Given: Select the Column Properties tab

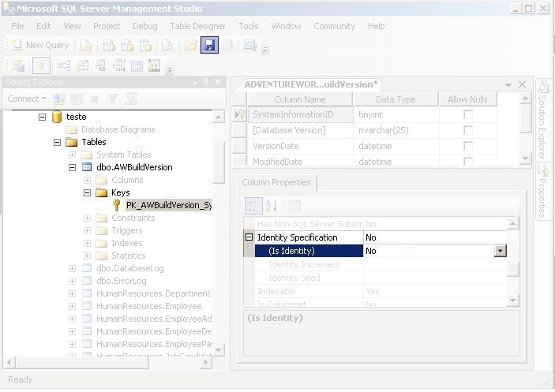Looking at the screenshot, I should tap(276, 182).
